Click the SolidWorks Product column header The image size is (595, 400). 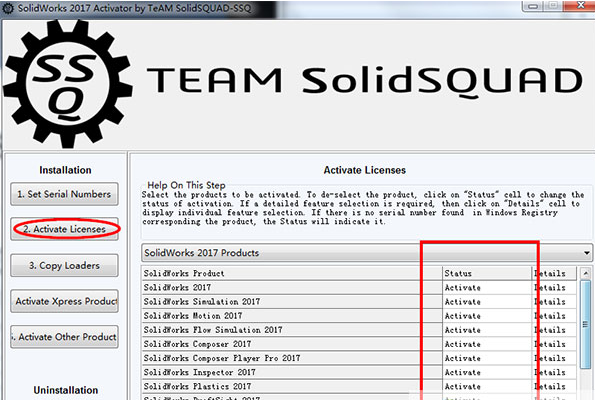coord(292,273)
